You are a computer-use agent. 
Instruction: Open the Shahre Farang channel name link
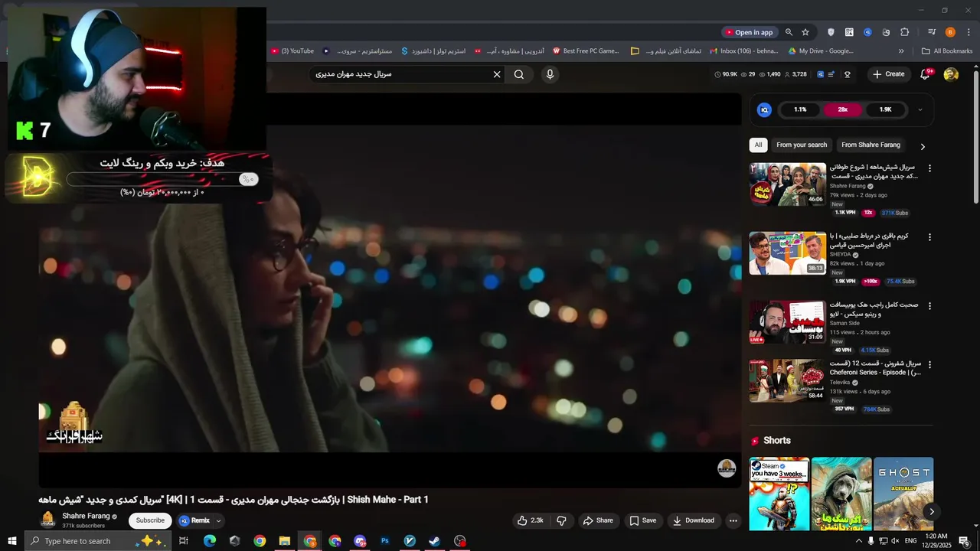(86, 517)
